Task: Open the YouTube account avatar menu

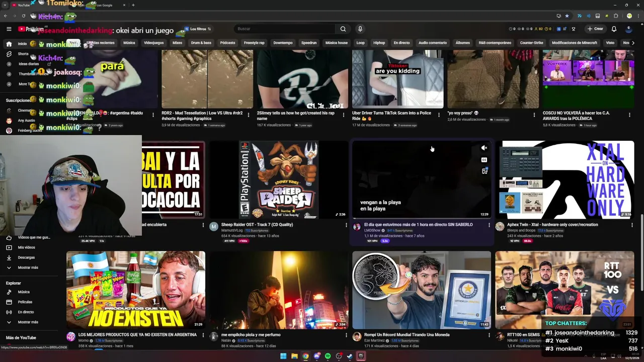Action: pyautogui.click(x=628, y=29)
